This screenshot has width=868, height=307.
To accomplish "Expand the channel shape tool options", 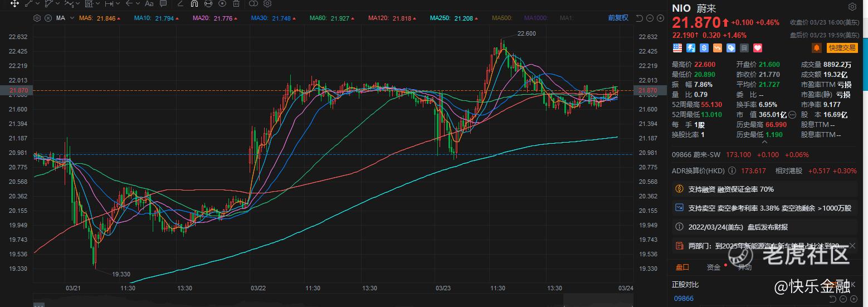I will coord(58,3).
